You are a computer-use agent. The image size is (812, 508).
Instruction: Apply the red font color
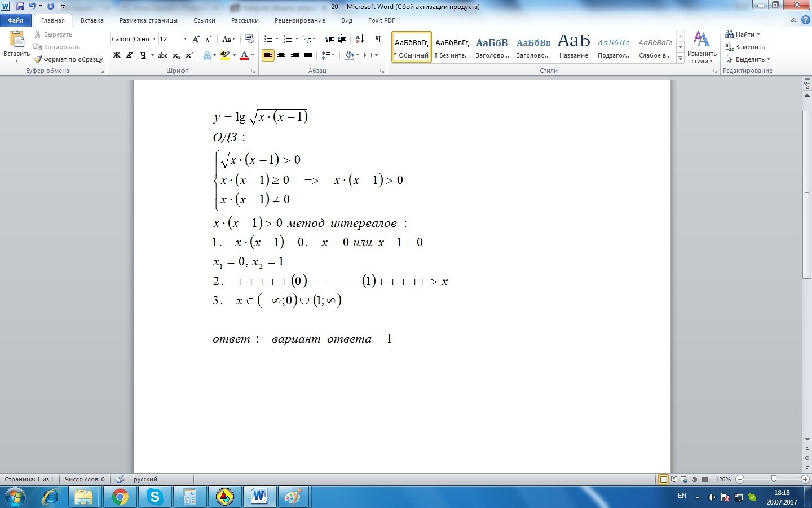(244, 55)
